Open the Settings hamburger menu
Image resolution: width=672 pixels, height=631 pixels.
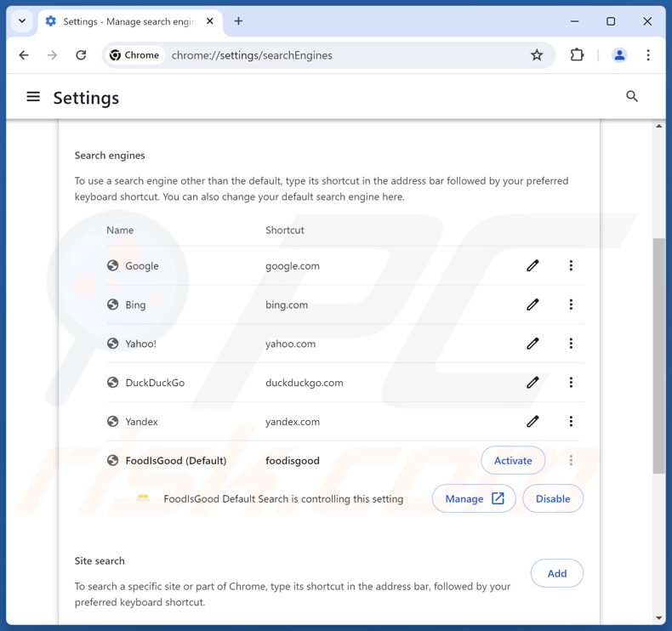(33, 97)
